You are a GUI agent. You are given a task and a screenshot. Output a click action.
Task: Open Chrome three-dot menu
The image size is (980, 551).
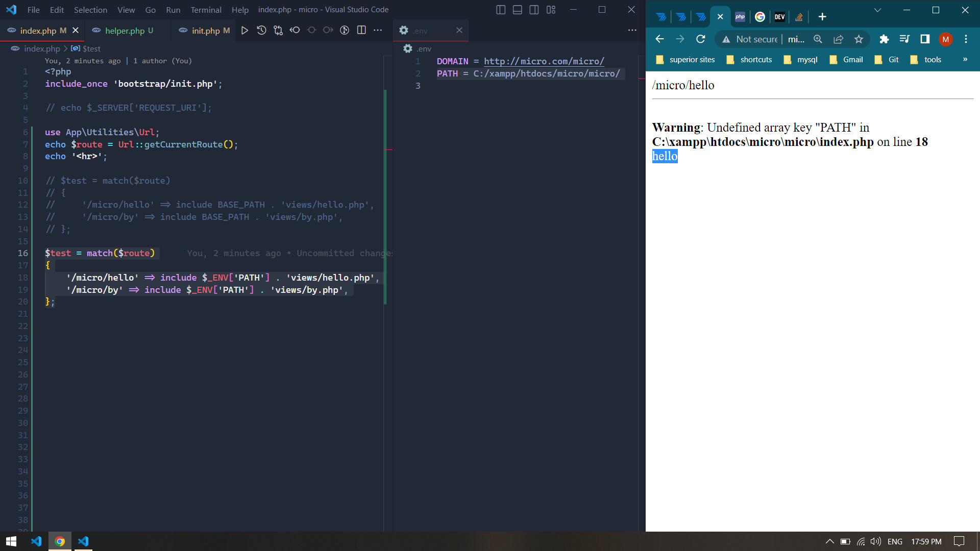point(966,39)
